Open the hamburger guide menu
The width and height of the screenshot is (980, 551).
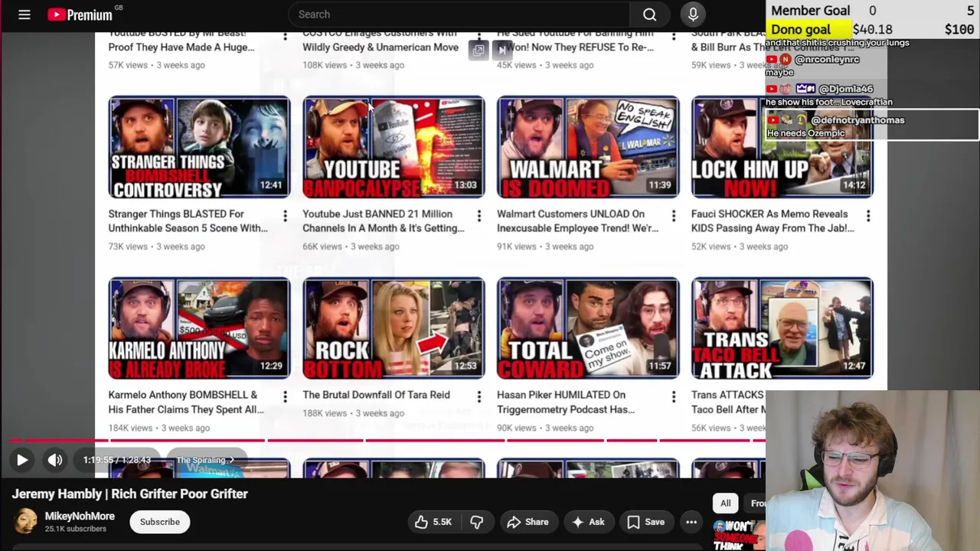point(24,15)
